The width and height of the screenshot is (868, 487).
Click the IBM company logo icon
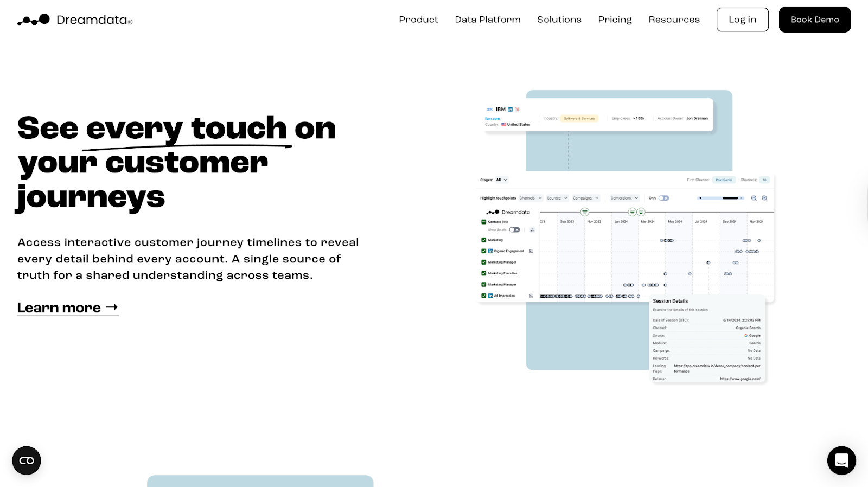click(489, 110)
